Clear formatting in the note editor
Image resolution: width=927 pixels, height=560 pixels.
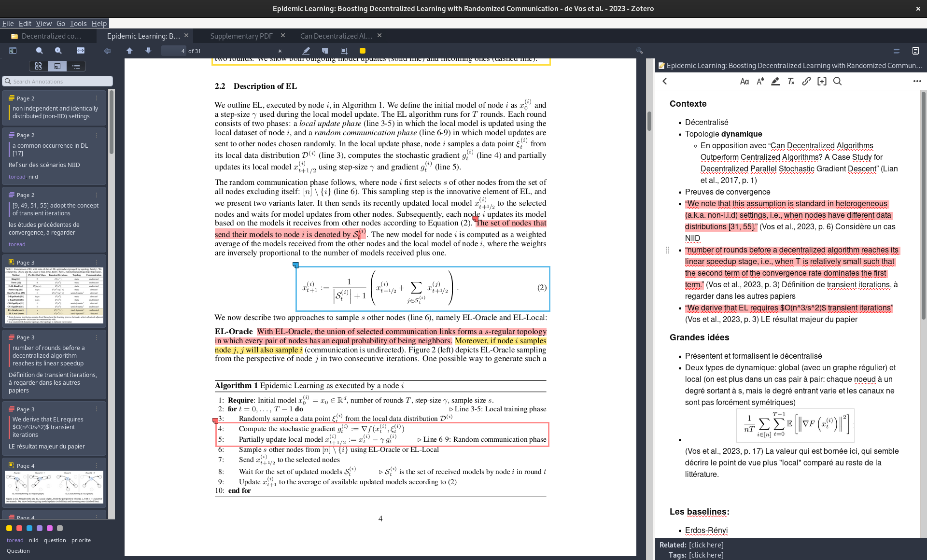[791, 82]
